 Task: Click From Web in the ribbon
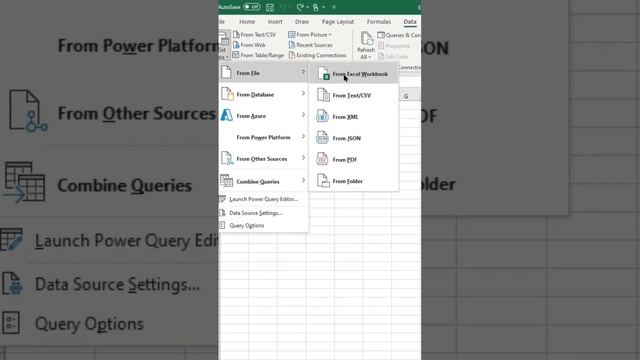pos(249,45)
